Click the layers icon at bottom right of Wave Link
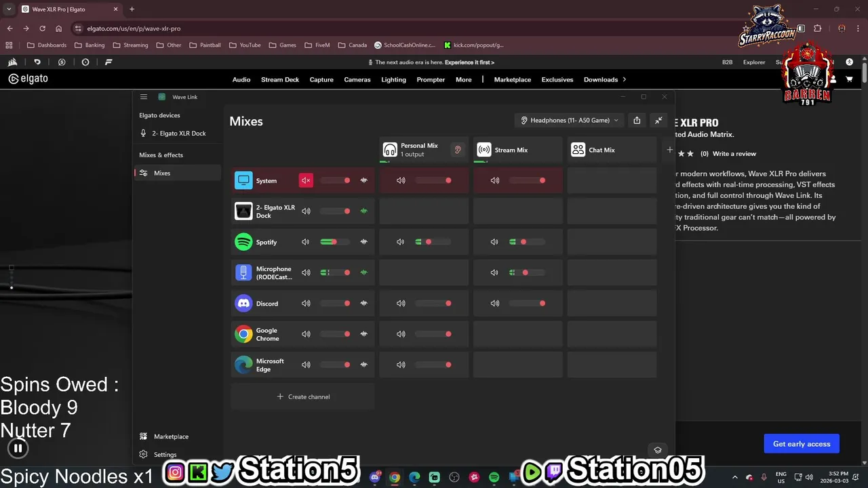The image size is (868, 488). point(657,450)
